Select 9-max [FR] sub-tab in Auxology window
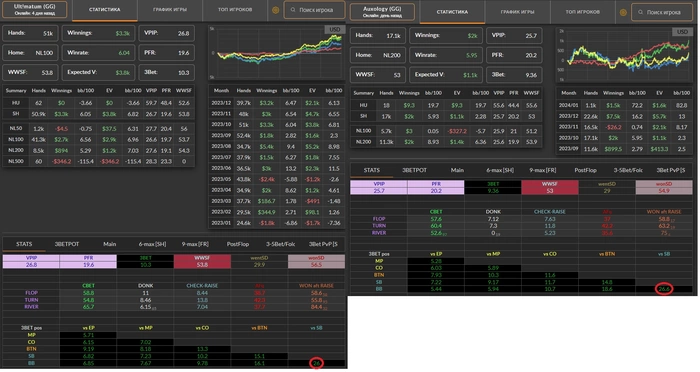Screen dimensions: 700x372 click(543, 170)
